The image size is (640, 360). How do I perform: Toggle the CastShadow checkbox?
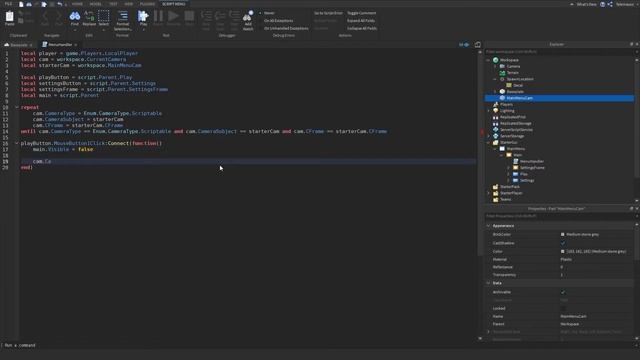click(x=563, y=243)
